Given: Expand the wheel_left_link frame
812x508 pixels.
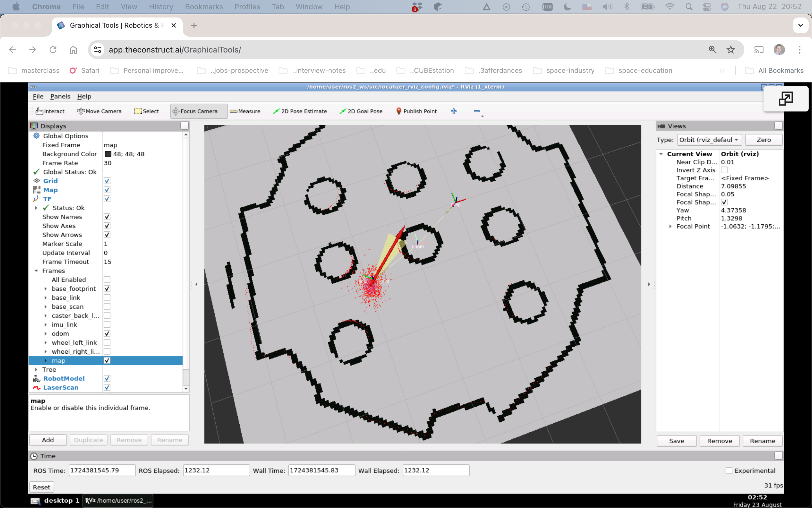Looking at the screenshot, I should [x=46, y=343].
